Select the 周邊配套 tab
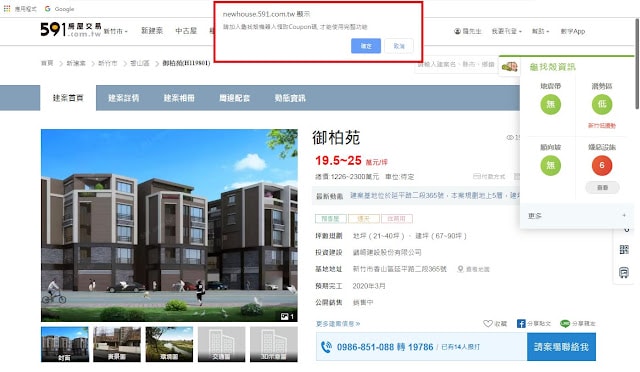Screen dimensions: 640x372 click(x=235, y=98)
